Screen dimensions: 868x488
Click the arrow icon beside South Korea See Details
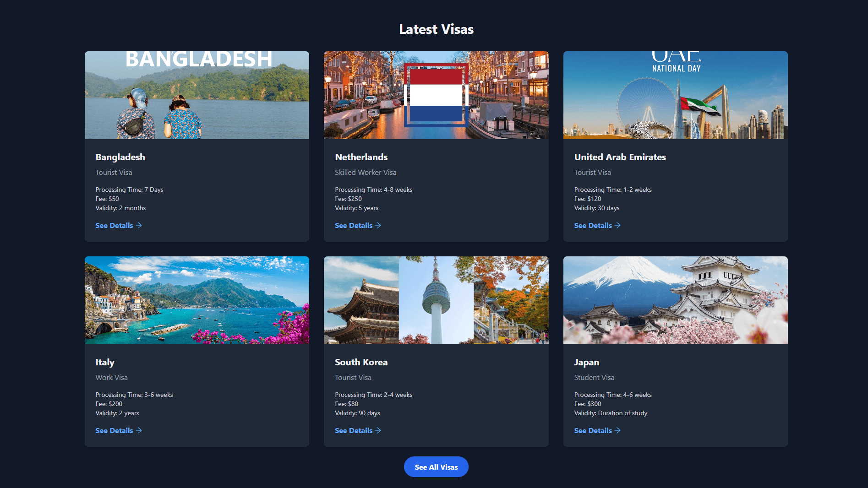point(378,430)
